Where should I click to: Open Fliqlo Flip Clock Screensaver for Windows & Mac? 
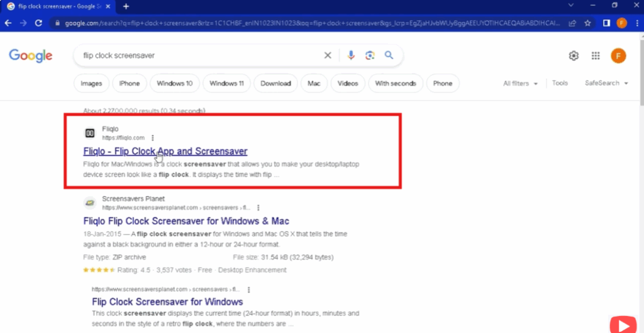pyautogui.click(x=186, y=221)
